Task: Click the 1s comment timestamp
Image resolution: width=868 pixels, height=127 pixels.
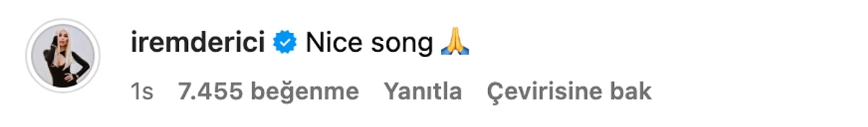Action: pyautogui.click(x=142, y=92)
